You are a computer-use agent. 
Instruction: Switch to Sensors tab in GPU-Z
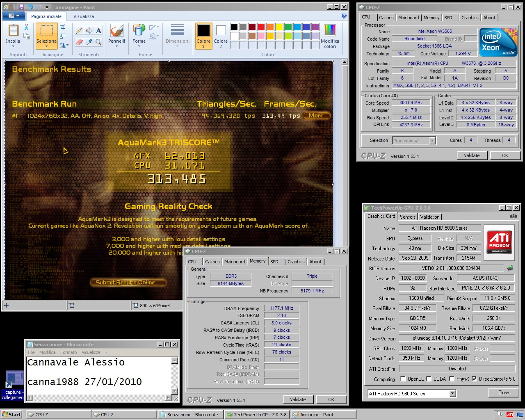(408, 217)
